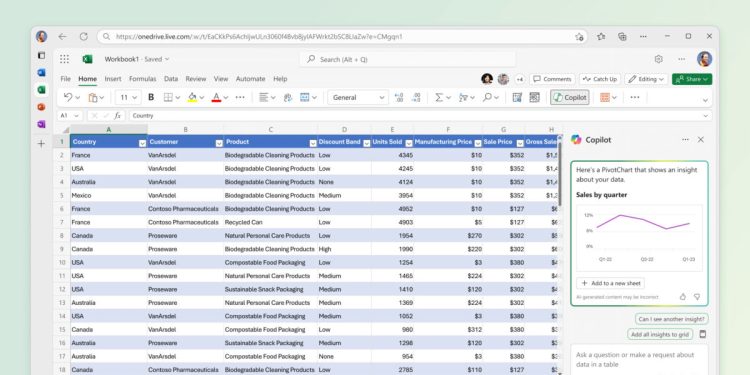Toggle Bold formatting
750x375 pixels.
[x=151, y=97]
